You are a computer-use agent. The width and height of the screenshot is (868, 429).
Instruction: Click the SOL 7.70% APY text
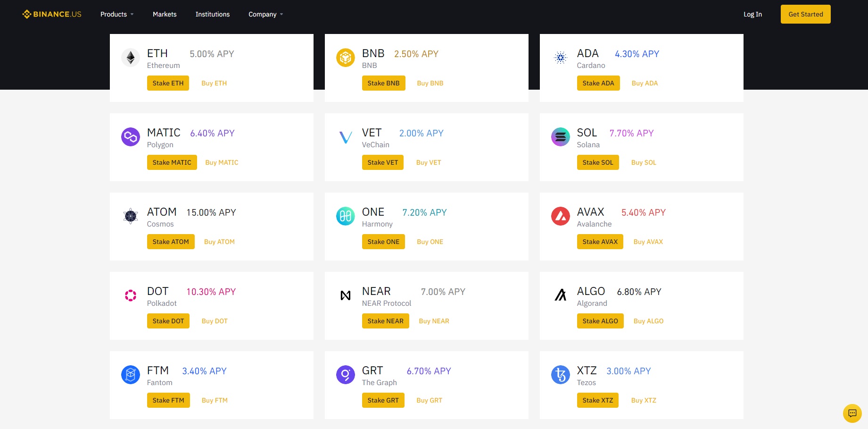tap(632, 133)
